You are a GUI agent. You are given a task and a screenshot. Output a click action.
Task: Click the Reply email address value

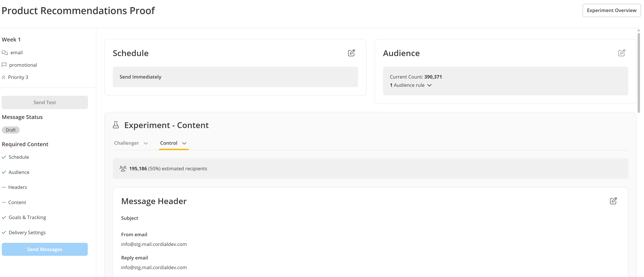154,267
